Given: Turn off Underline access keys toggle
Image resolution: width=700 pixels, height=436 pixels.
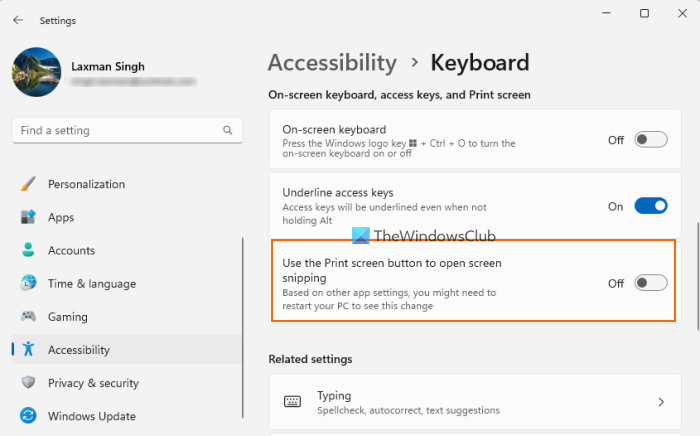Looking at the screenshot, I should [650, 206].
